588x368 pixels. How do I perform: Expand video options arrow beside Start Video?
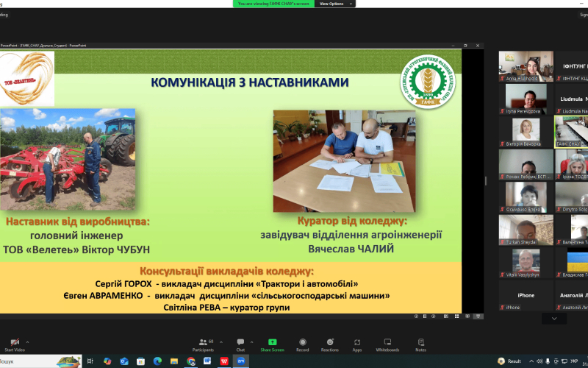(x=27, y=342)
